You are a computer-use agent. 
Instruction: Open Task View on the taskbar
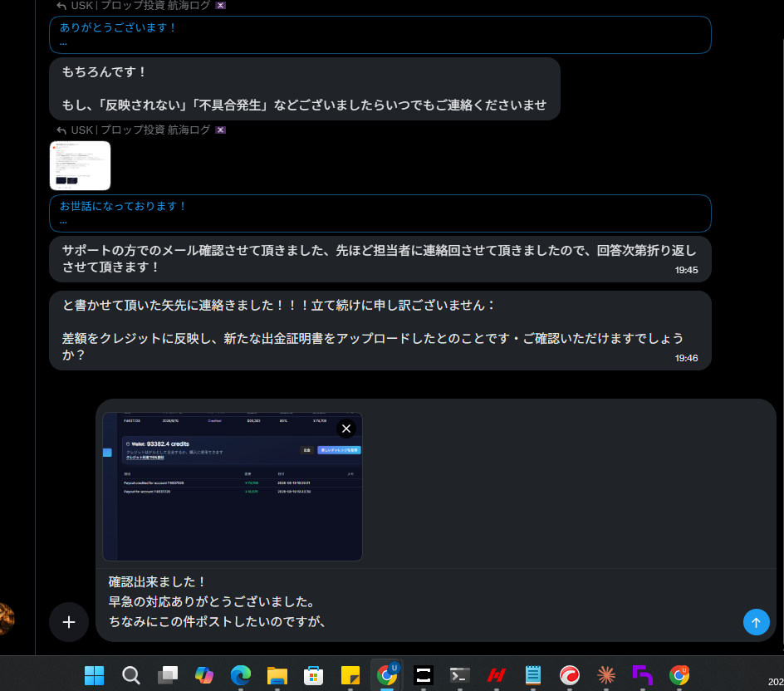click(x=168, y=675)
